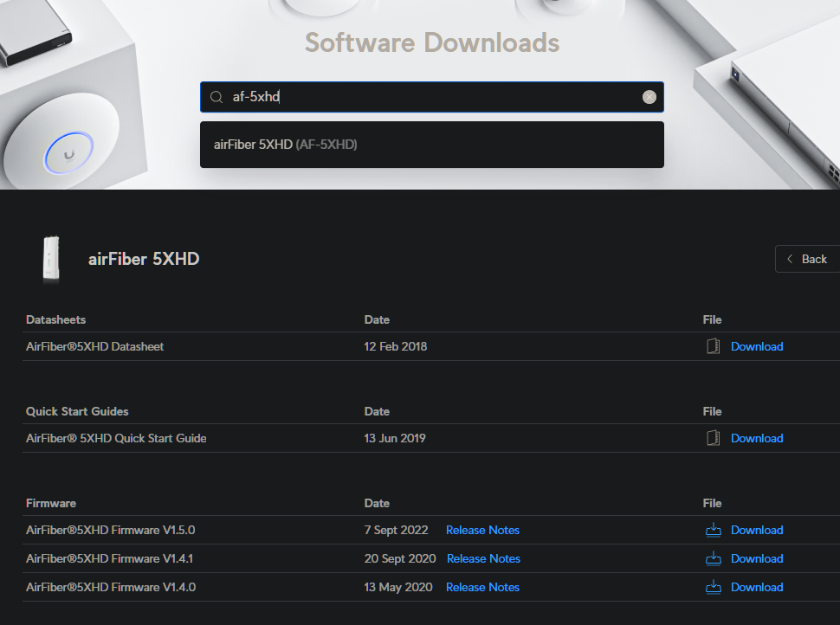The image size is (840, 625).
Task: Download Firmware V1.4.1 via text link
Action: 757,558
